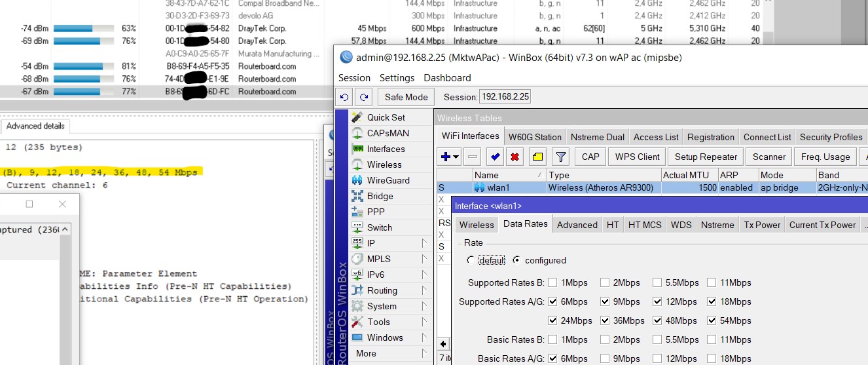Expand the MPLS submenu arrow

tap(424, 259)
